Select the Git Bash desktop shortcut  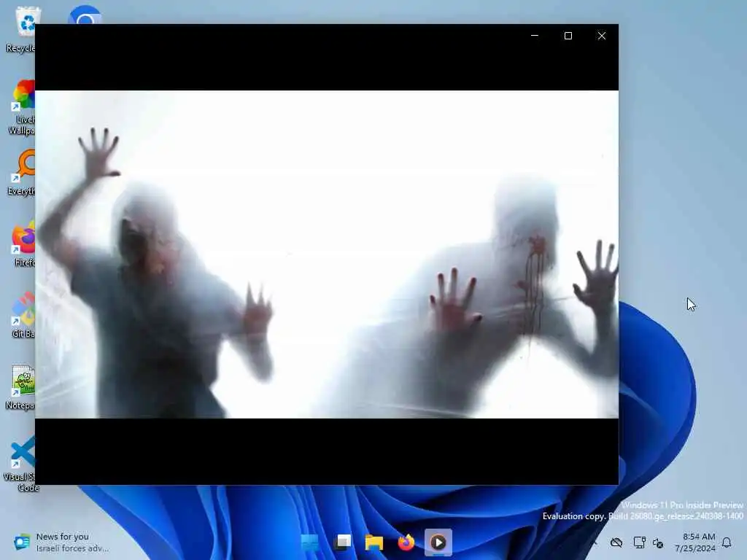(24, 315)
